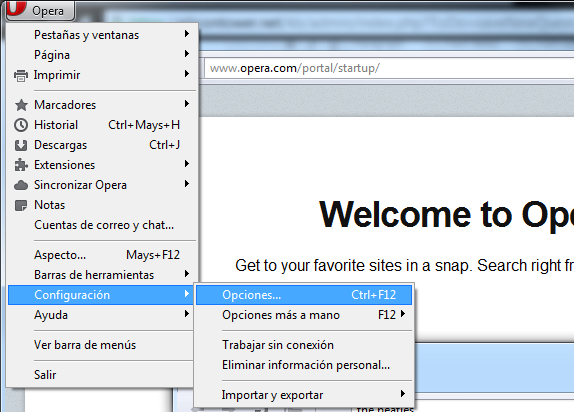
Task: Click the star icon beside Marcadores
Action: 21,105
